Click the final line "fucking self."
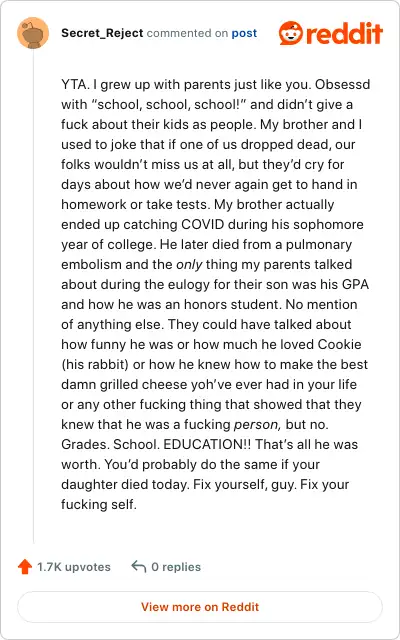400x640 pixels. tap(98, 504)
